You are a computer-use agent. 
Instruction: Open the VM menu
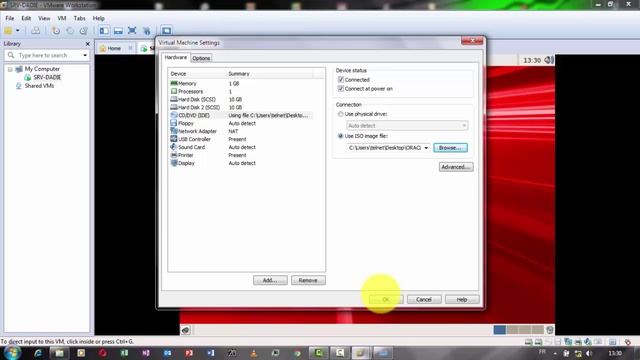62,18
